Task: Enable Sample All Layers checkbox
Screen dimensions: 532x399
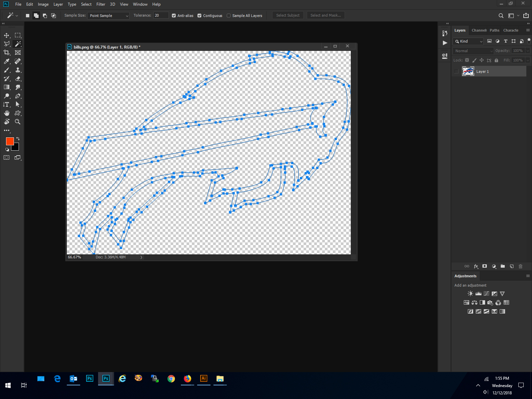Action: (x=229, y=16)
